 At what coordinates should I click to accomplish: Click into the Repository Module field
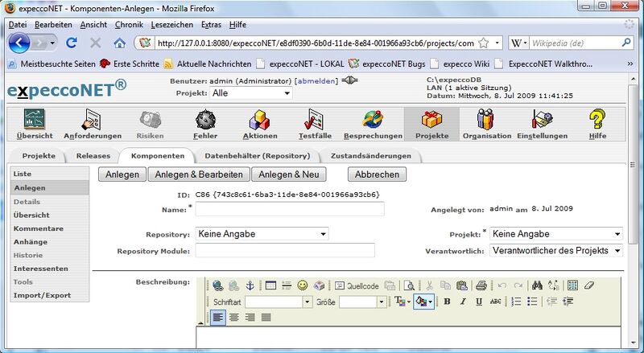[285, 250]
